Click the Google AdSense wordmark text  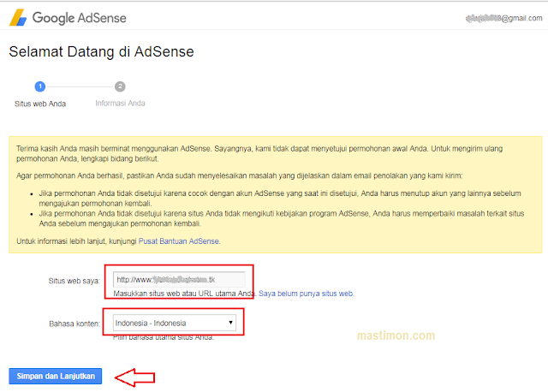coord(80,18)
